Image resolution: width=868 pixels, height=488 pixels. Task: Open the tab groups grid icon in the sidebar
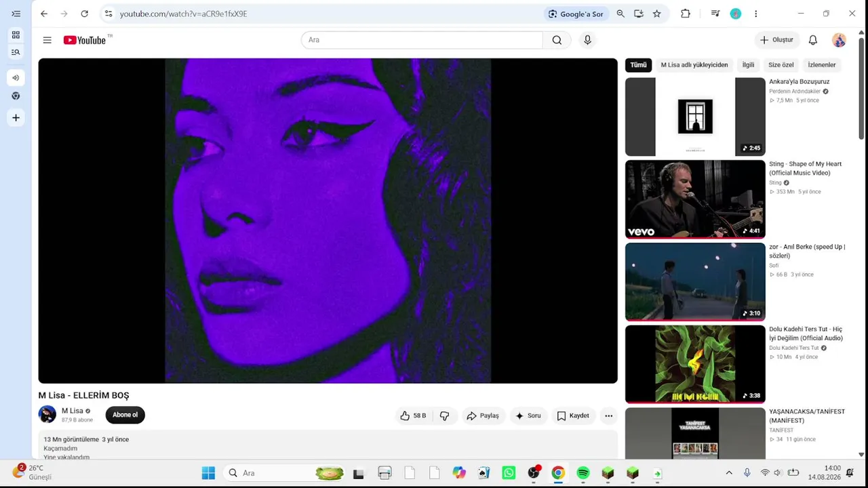pyautogui.click(x=16, y=35)
